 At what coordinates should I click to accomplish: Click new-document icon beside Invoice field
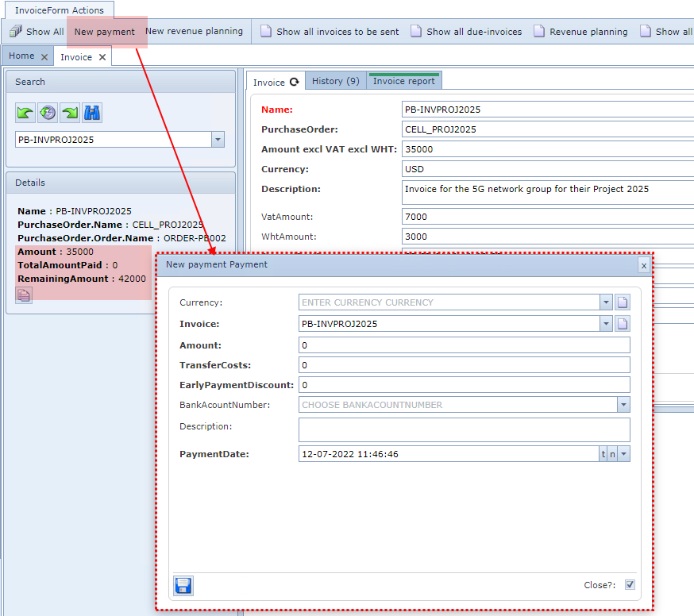tap(623, 324)
